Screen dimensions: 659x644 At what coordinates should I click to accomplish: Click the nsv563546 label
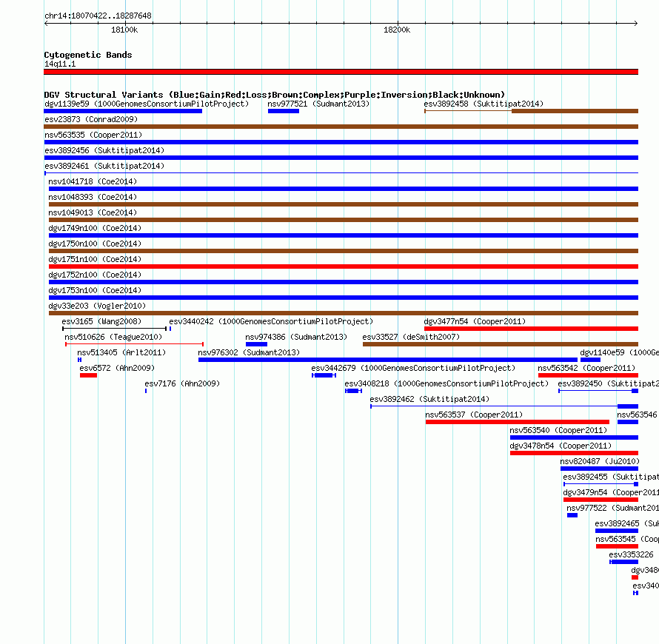637,415
